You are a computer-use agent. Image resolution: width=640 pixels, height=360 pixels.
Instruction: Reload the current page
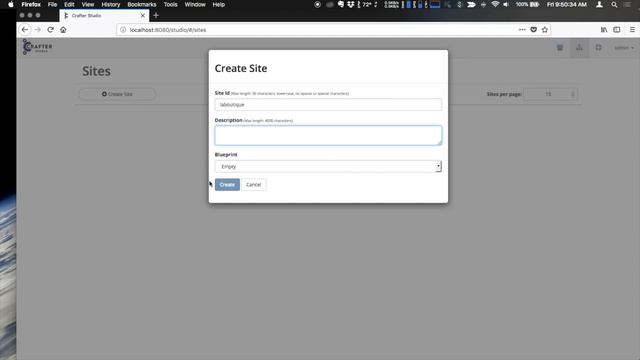click(50, 30)
